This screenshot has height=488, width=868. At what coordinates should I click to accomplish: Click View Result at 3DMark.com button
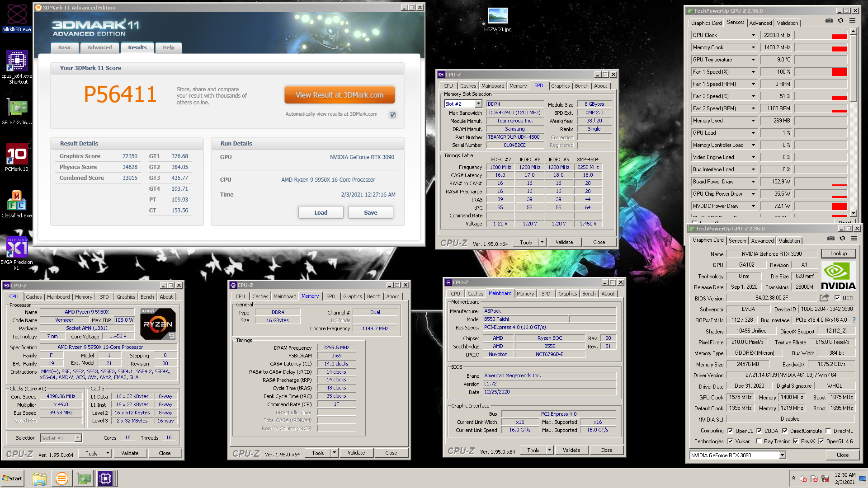click(x=340, y=95)
